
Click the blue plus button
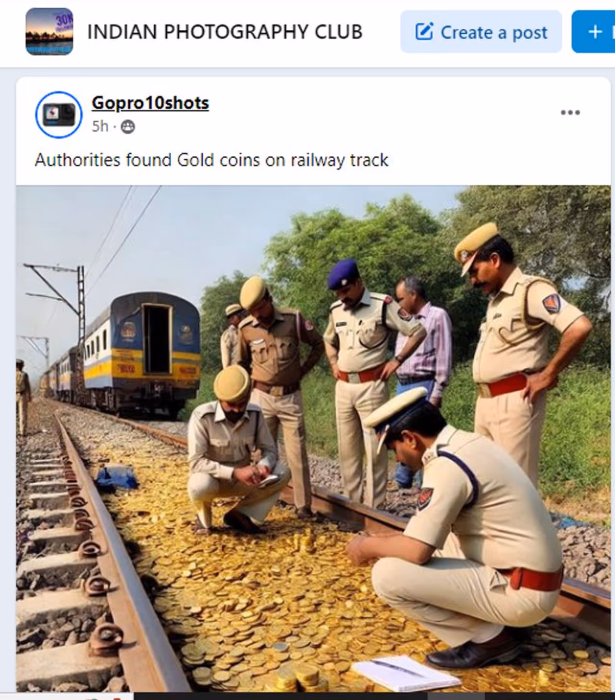(594, 32)
